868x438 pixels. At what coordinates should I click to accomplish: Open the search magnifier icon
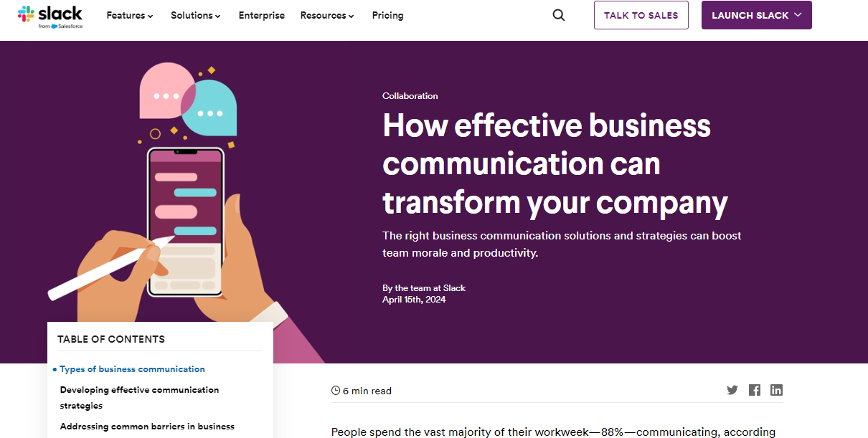click(559, 15)
